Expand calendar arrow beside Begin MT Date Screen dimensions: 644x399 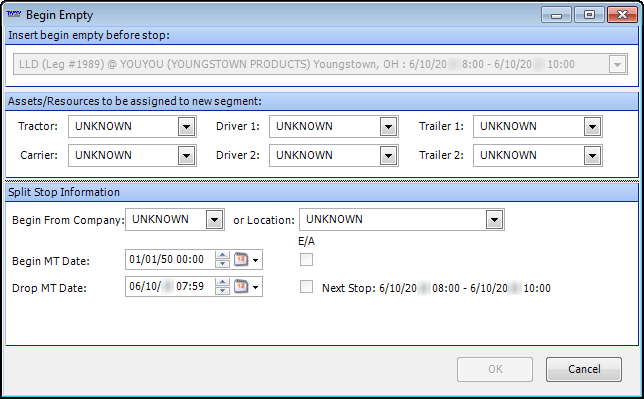tap(255, 260)
